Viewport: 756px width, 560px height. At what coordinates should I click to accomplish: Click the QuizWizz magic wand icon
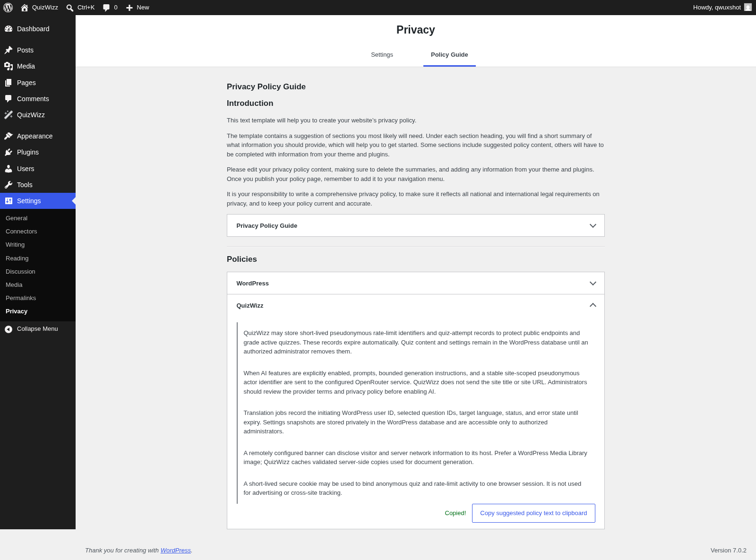(9, 115)
